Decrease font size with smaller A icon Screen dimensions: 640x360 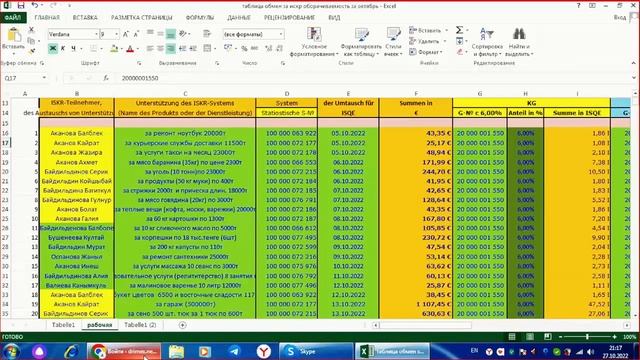pos(136,34)
